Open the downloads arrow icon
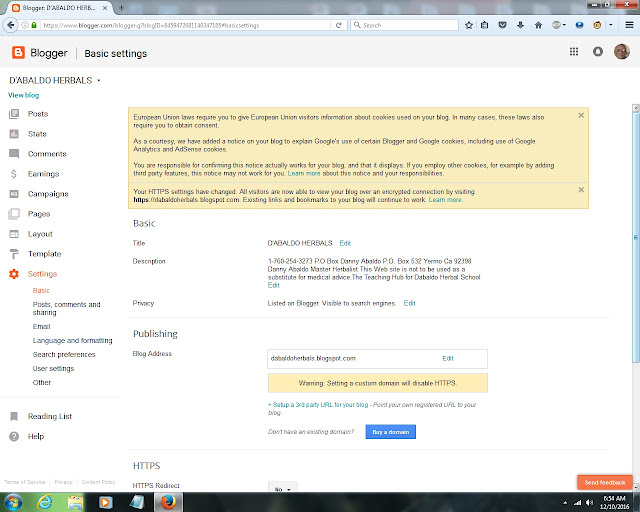Screen dimensions: 640x512 tap(520, 25)
